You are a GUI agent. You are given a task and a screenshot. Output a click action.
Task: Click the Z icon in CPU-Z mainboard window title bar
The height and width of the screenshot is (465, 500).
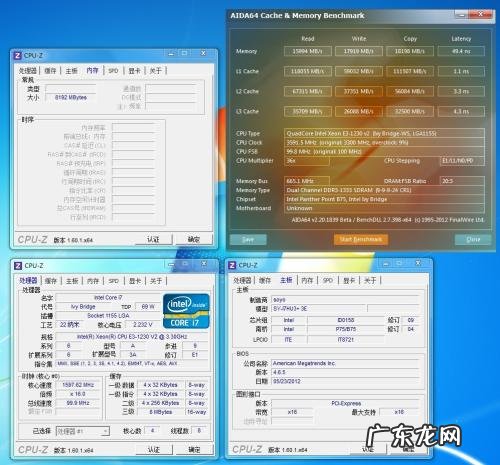[232, 265]
